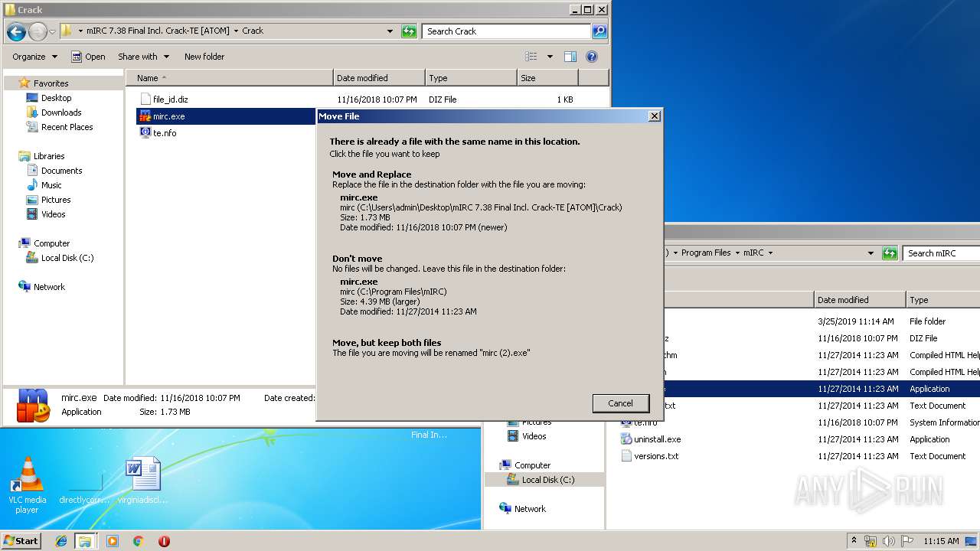Click the Search mIRC input field
980x551 pixels.
941,253
